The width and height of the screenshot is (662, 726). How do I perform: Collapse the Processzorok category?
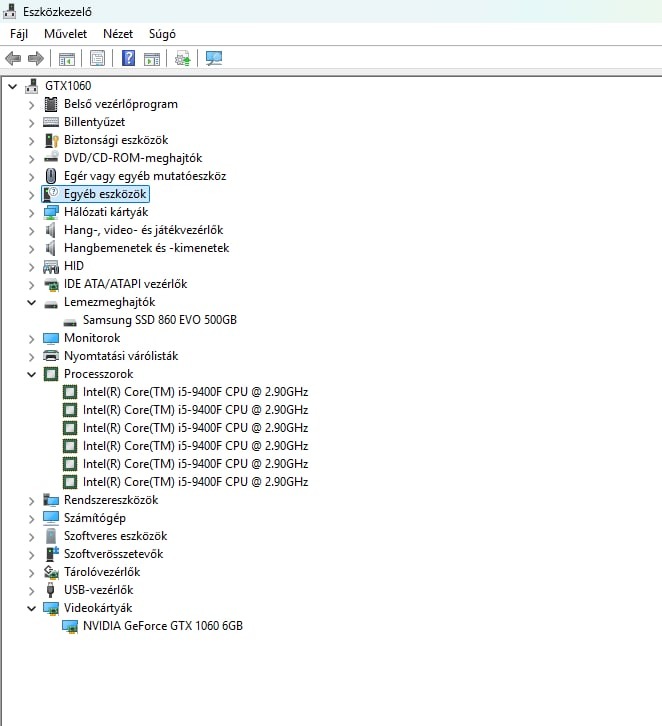(31, 374)
